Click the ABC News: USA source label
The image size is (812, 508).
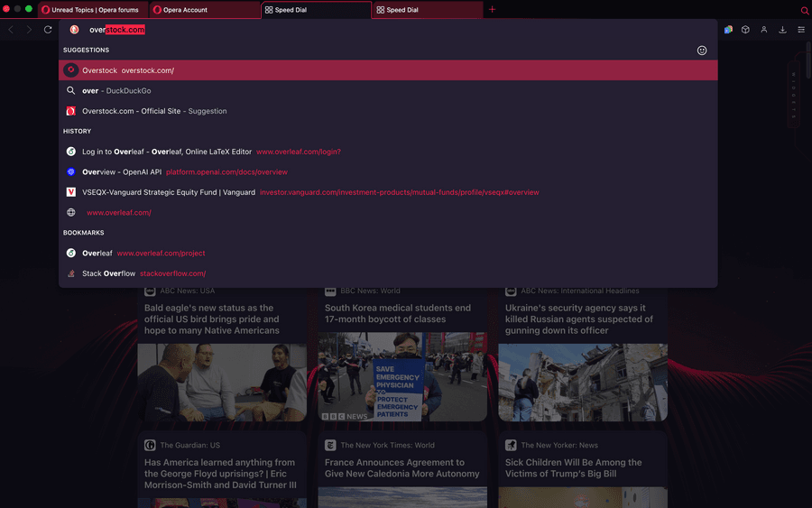(187, 291)
